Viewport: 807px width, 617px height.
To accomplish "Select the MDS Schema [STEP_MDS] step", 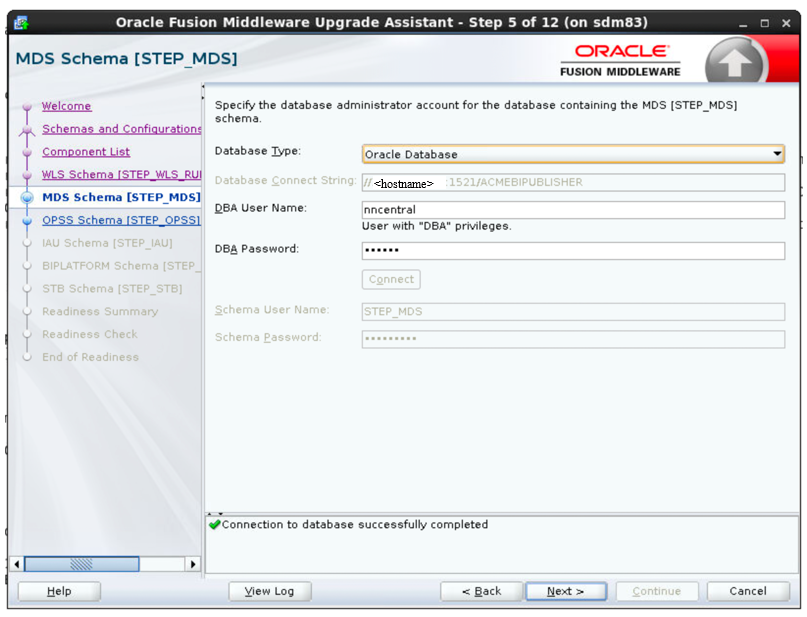I will (x=121, y=197).
